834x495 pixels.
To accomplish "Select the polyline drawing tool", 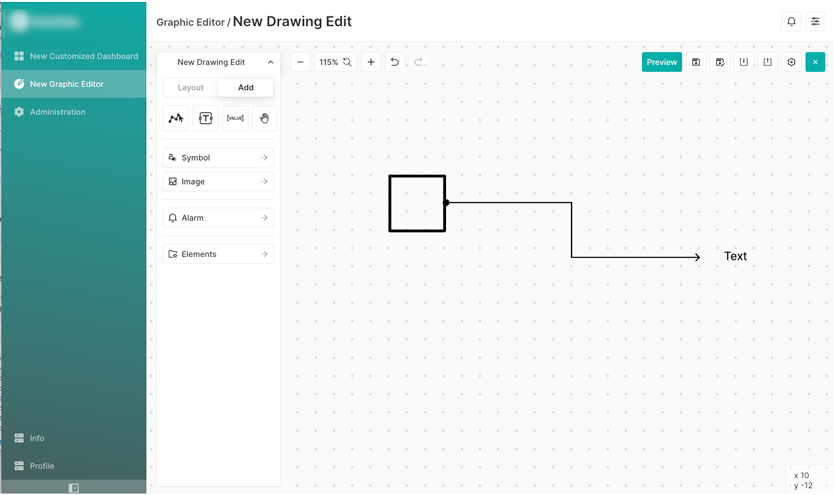I will 176,118.
